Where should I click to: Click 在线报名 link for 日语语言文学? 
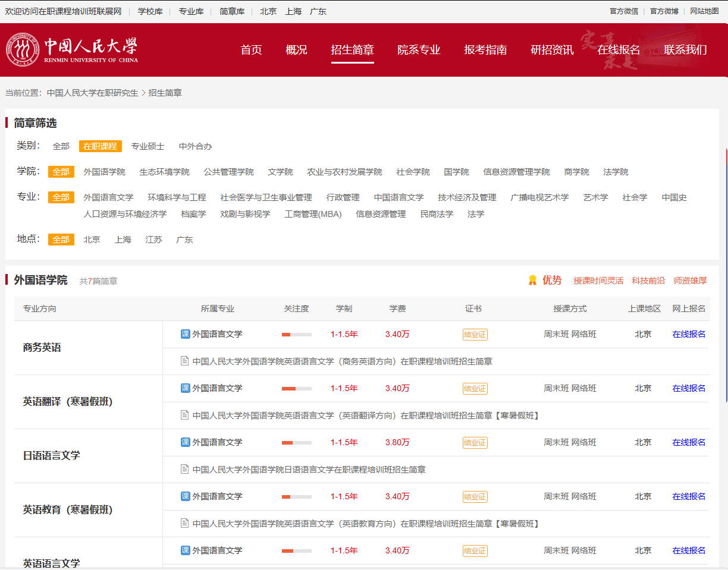tap(689, 442)
